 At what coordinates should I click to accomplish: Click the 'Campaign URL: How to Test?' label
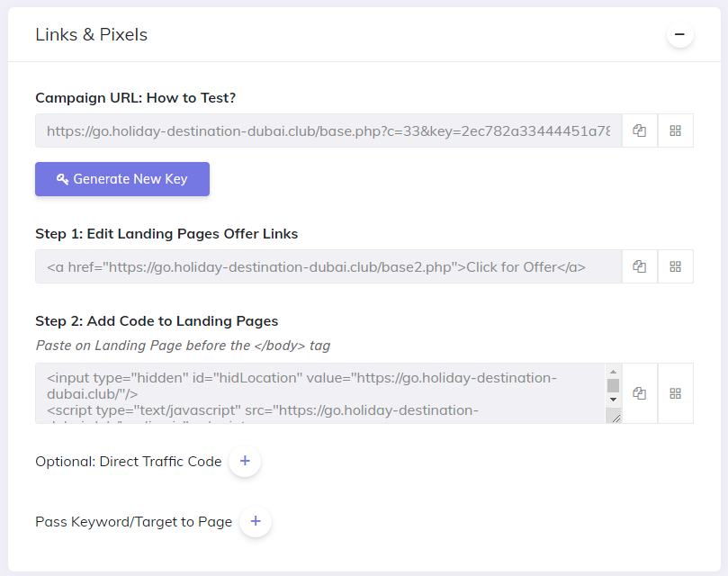click(136, 98)
